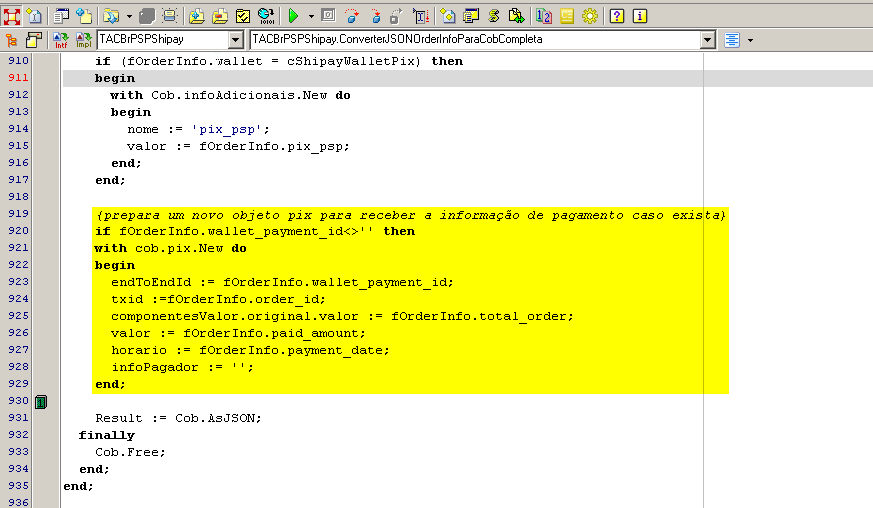This screenshot has height=508, width=873.
Task: Click the 'txid :=fOrderInfo.order_id;' line
Action: click(x=218, y=299)
